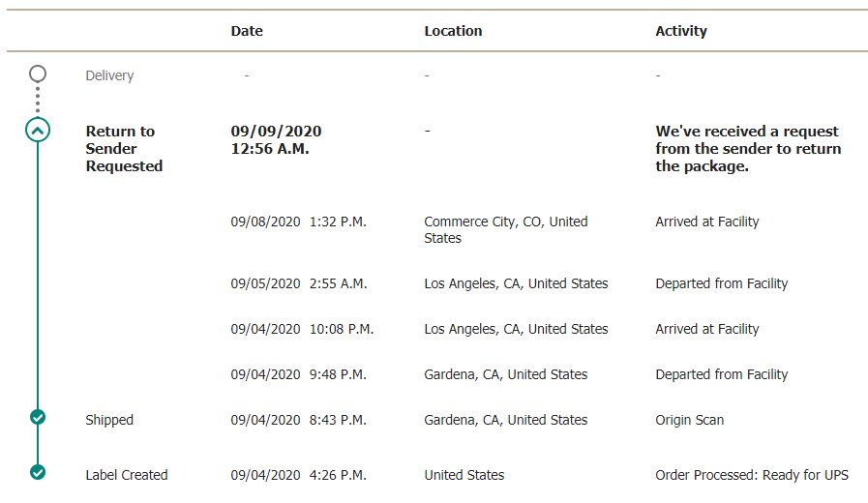Image resolution: width=868 pixels, height=503 pixels.
Task: Click Order Processed: Ready for UPS text
Action: [752, 475]
